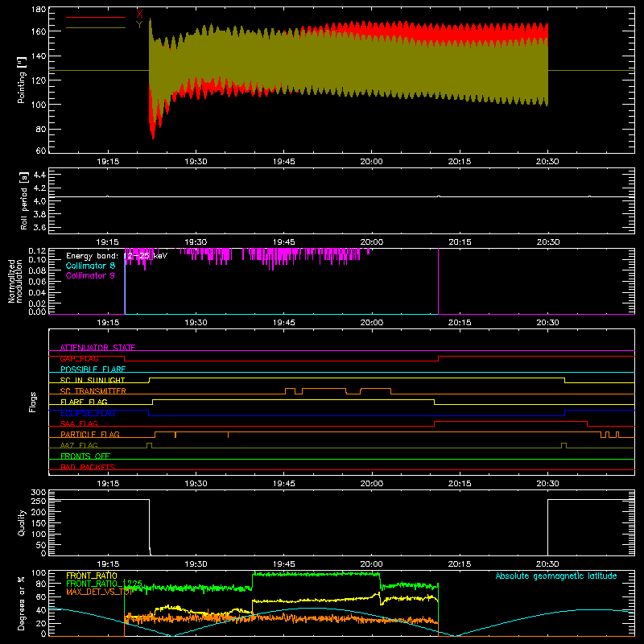The image size is (644, 644).
Task: Click the red X legend label
Action: click(139, 14)
